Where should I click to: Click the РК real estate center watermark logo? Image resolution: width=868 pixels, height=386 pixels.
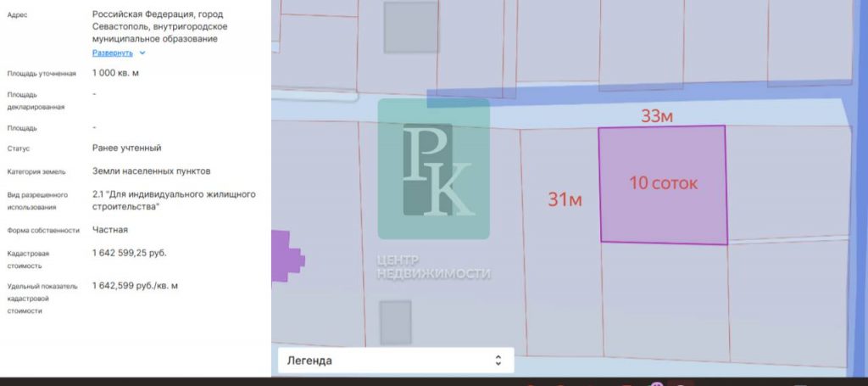433,168
